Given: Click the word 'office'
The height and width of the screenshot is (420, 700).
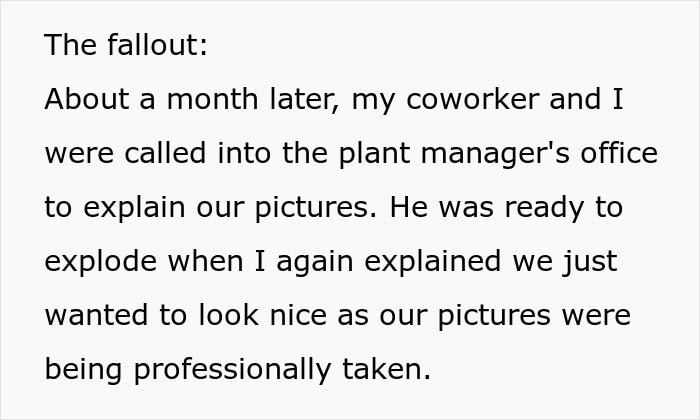Looking at the screenshot, I should click(x=619, y=153).
